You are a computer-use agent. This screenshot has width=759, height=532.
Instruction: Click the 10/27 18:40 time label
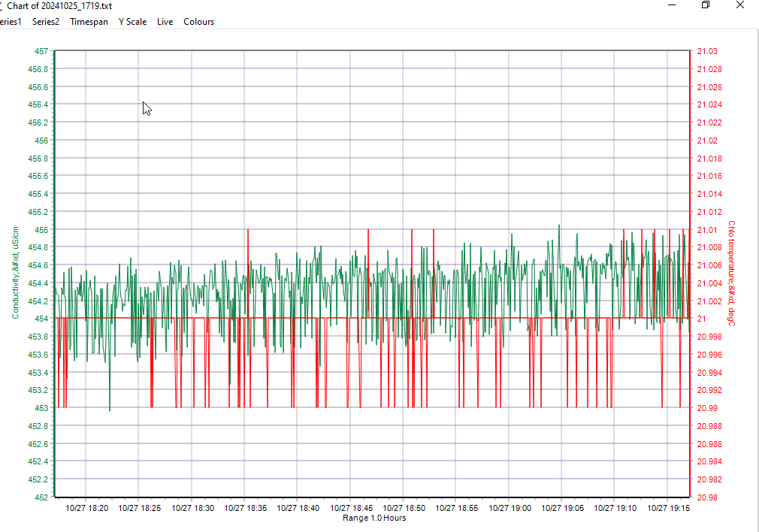point(298,508)
